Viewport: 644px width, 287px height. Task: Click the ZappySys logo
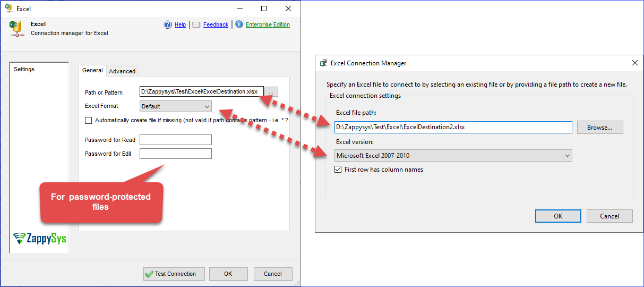[40, 239]
